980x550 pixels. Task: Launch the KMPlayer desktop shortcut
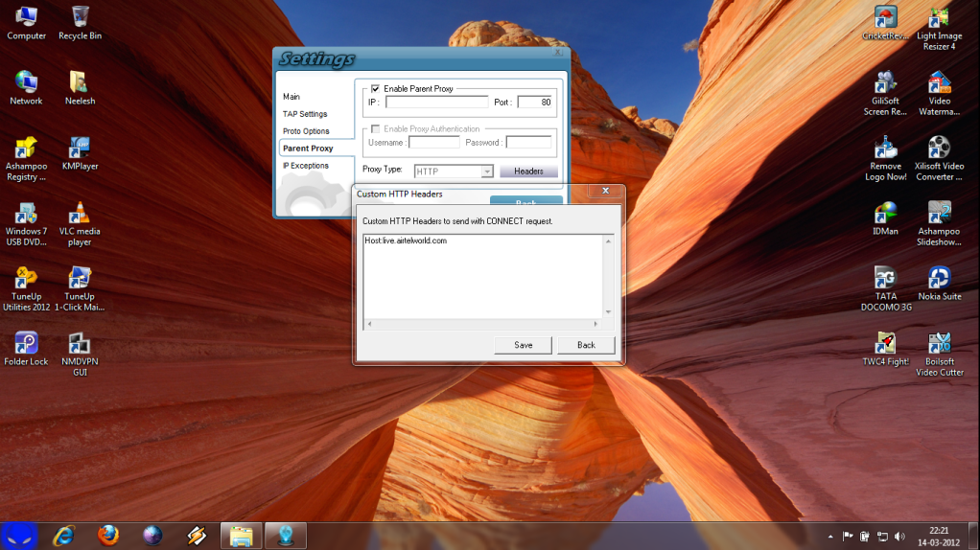coord(80,153)
